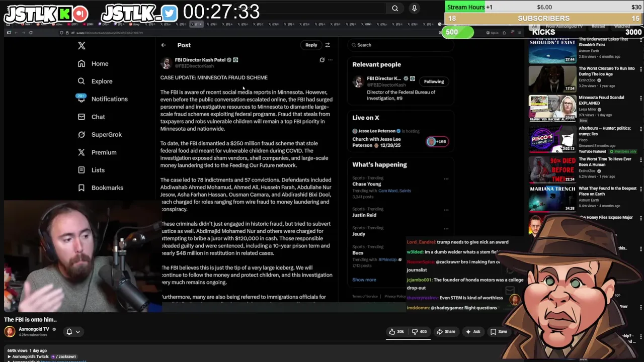Viewport: 644px width, 362px height.
Task: Open the Justin Reid trending topic
Action: point(364,215)
